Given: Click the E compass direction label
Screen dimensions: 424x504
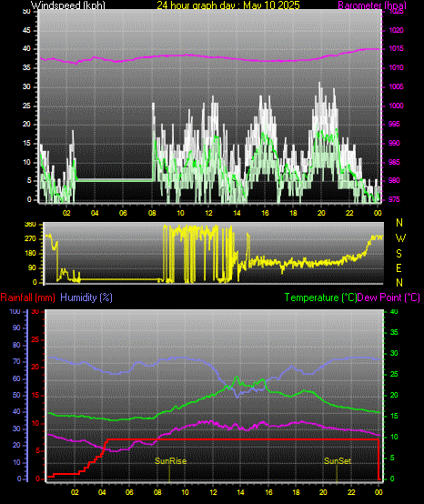Looking at the screenshot, I should (x=399, y=268).
